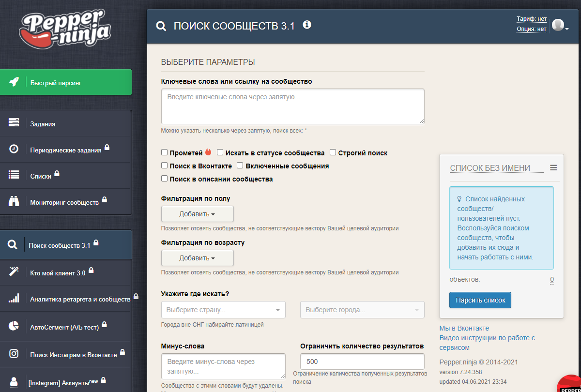This screenshot has height=392, width=581.
Task: Open Быстрый парсинг menu item
Action: tap(66, 83)
